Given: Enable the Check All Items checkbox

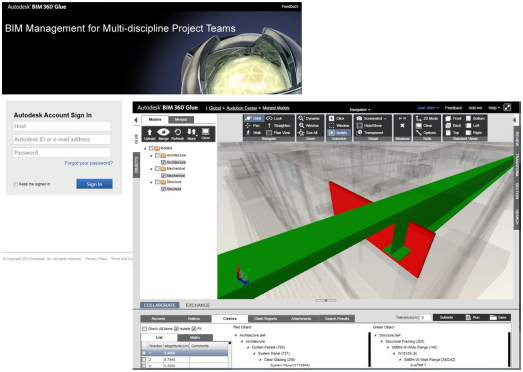Looking at the screenshot, I should click(x=144, y=329).
